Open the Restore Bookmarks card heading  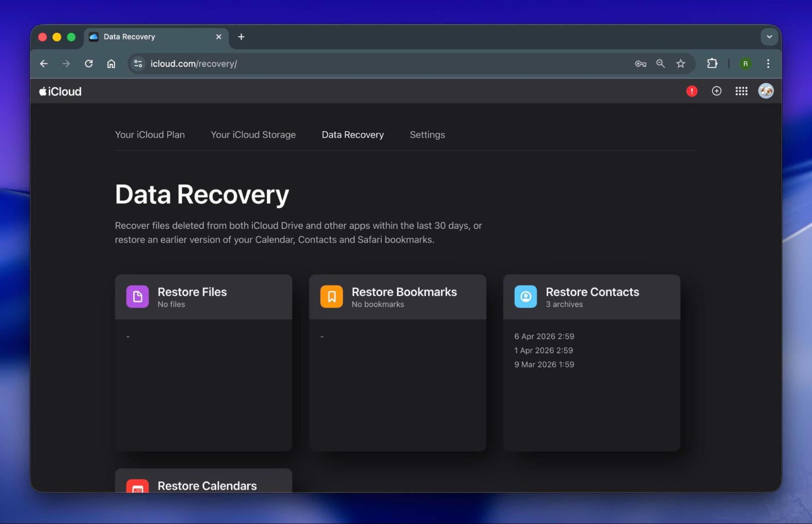click(x=404, y=292)
